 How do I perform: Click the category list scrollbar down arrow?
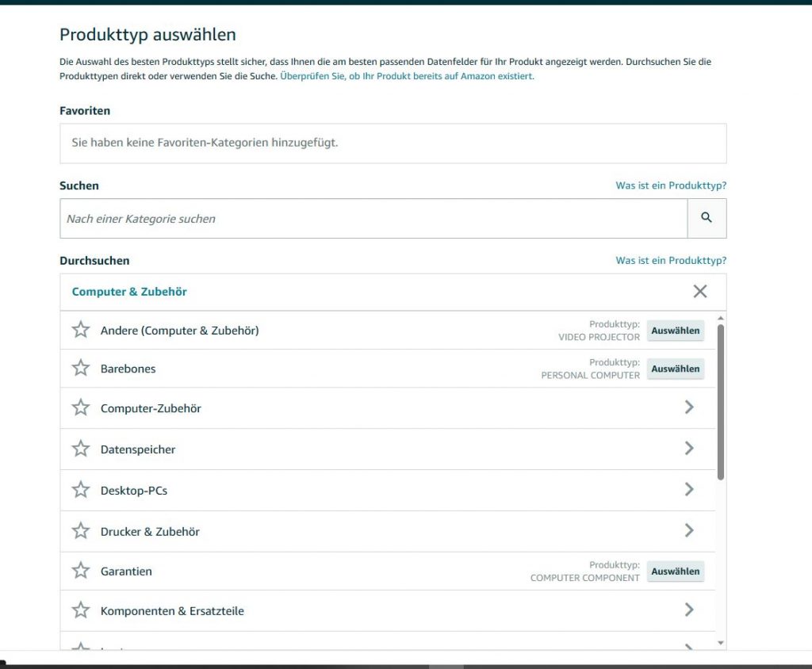(720, 643)
